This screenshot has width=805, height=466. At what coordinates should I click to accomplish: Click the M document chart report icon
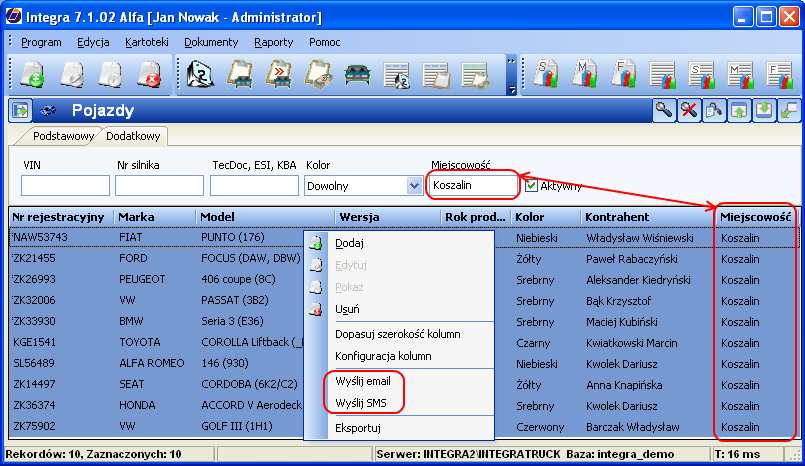[585, 73]
